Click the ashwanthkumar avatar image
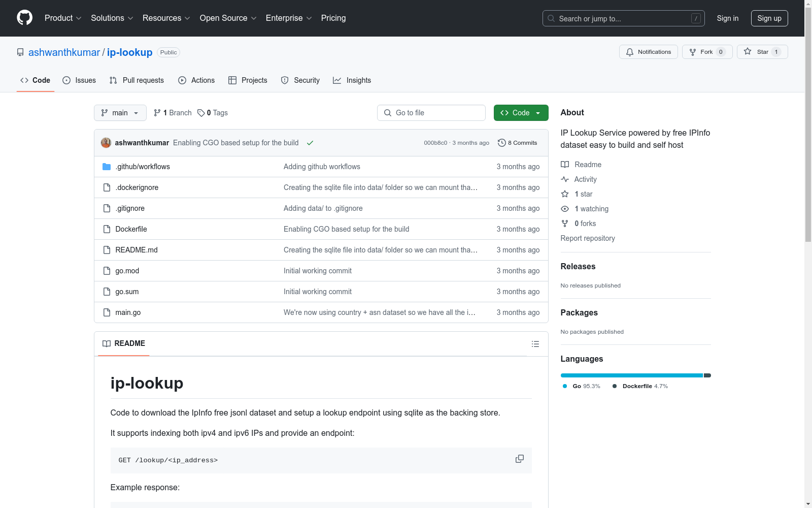The width and height of the screenshot is (812, 508). coord(106,143)
